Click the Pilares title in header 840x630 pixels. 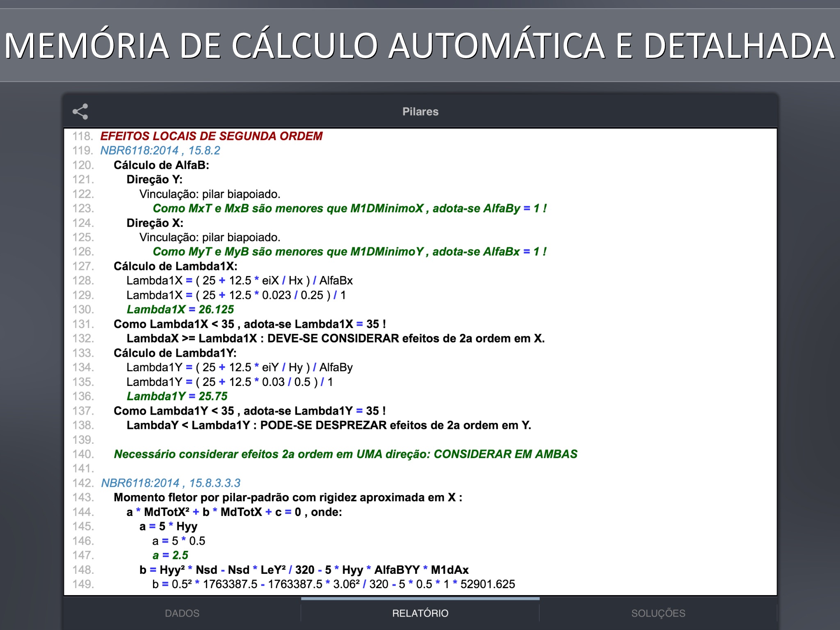point(420,112)
